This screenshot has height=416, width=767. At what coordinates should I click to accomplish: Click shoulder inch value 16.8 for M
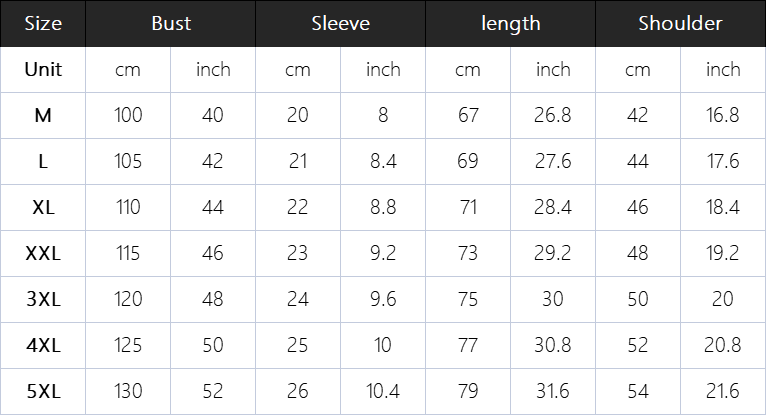(723, 115)
